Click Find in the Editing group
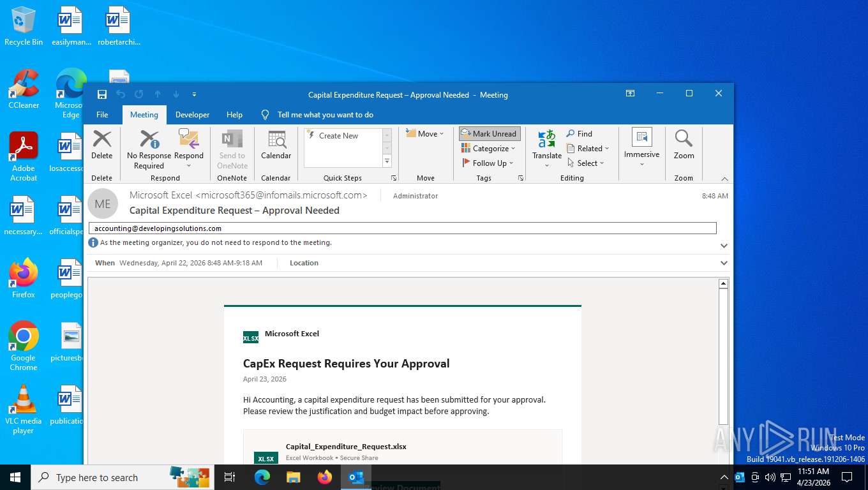The width and height of the screenshot is (868, 490). pyautogui.click(x=580, y=134)
